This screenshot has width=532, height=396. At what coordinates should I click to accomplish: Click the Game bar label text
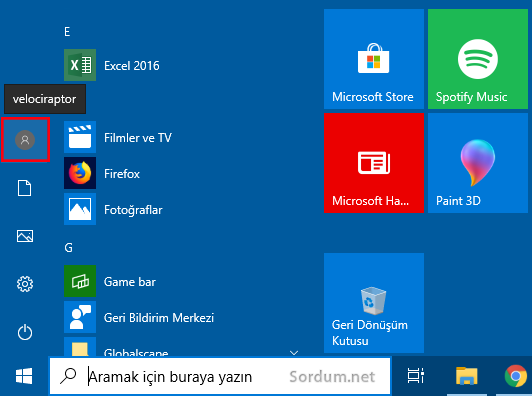click(130, 282)
